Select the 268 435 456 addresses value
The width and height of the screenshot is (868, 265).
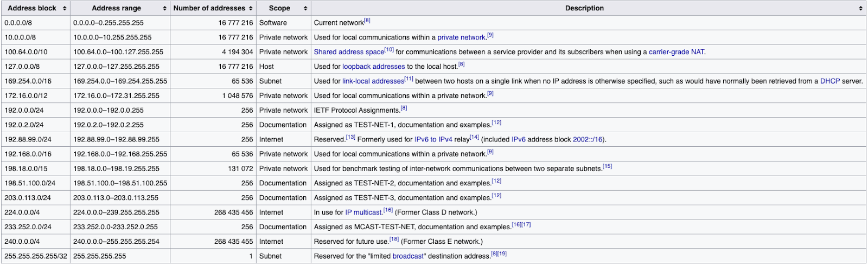tap(234, 213)
